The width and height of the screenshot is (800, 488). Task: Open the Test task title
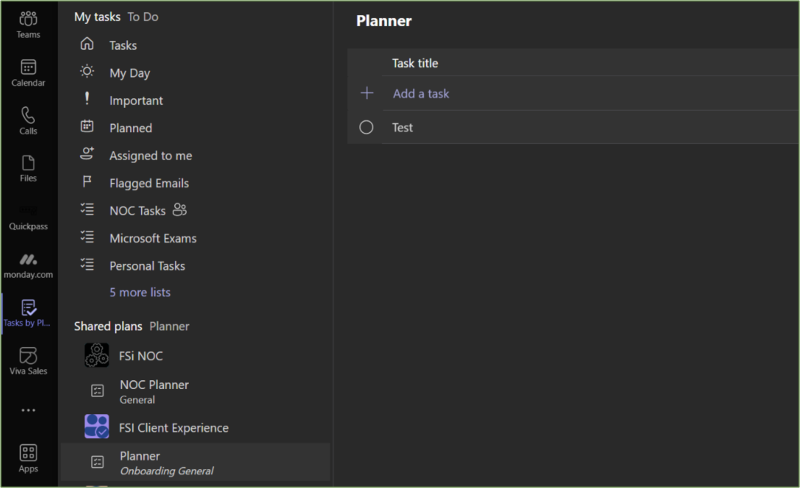[x=402, y=127]
